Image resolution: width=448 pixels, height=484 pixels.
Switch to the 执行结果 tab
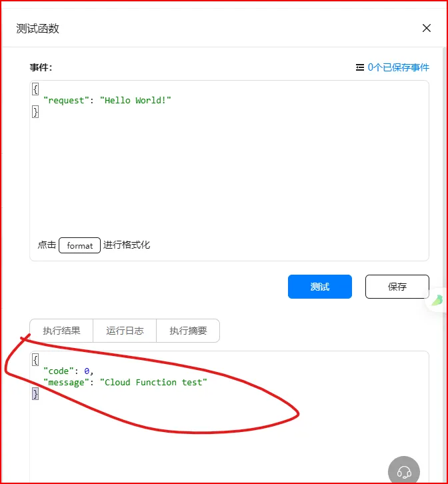coord(61,331)
